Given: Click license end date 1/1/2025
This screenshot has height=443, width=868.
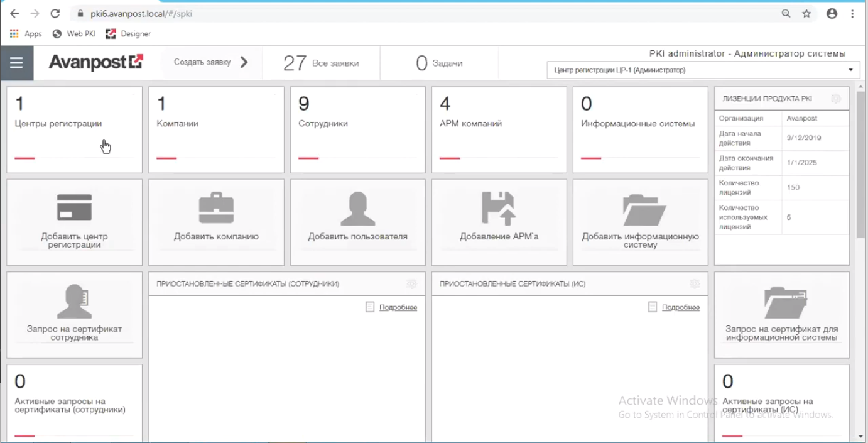Looking at the screenshot, I should 801,163.
